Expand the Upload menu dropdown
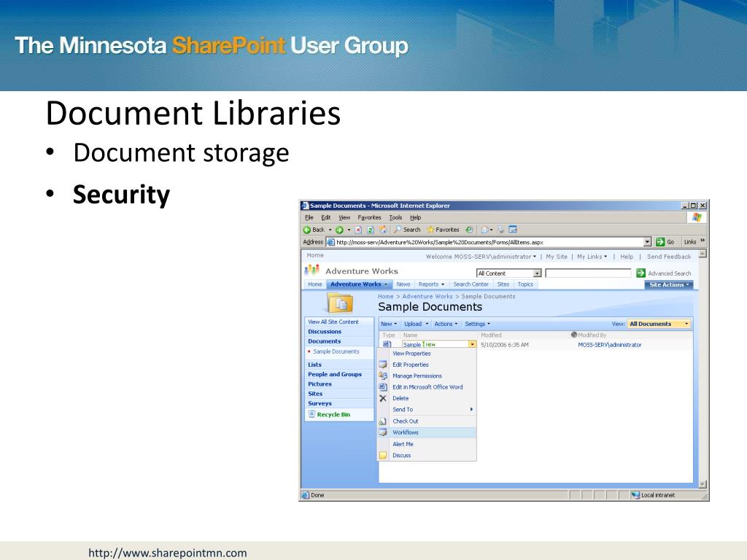747x560 pixels. [x=427, y=324]
